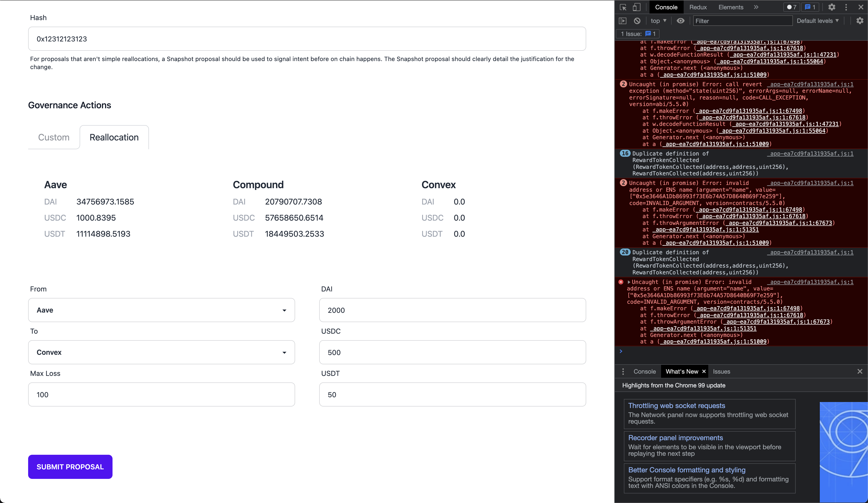Switch to the Reallocation tab
868x503 pixels.
click(x=114, y=137)
